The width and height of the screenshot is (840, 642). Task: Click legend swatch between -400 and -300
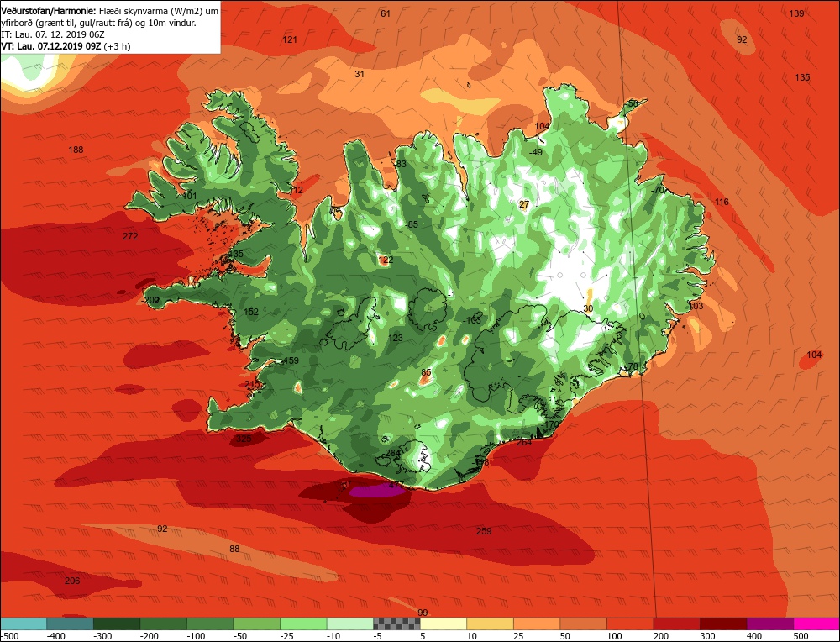(70, 624)
